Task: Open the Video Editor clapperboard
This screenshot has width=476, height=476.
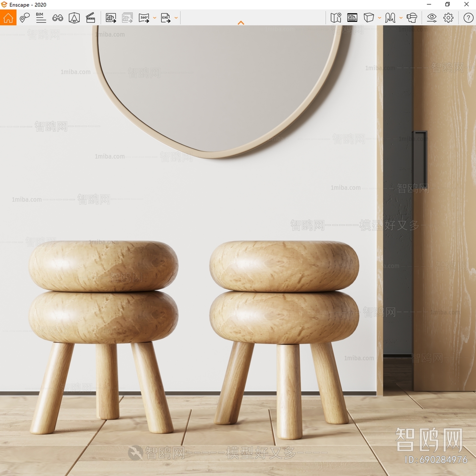Action: coord(90,18)
